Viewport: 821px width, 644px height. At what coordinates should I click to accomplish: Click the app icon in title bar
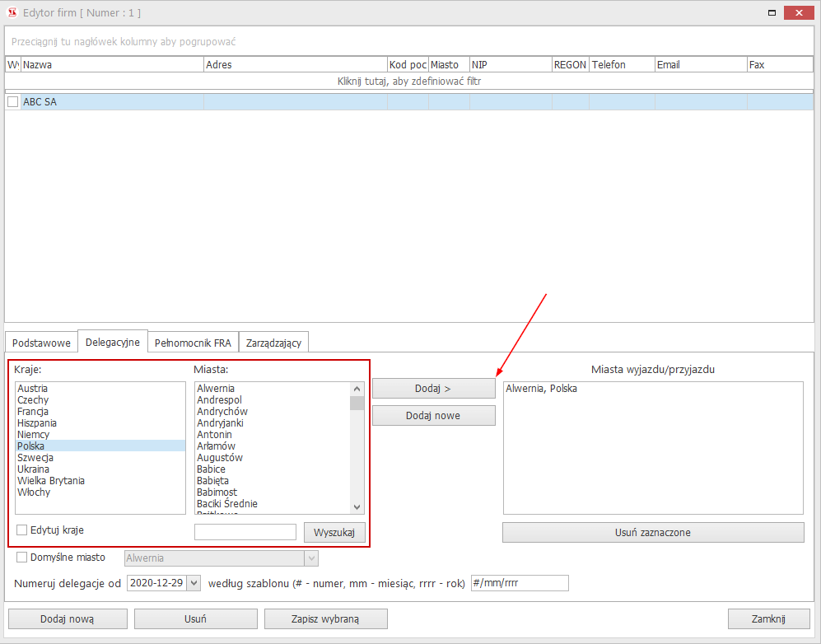click(x=12, y=13)
